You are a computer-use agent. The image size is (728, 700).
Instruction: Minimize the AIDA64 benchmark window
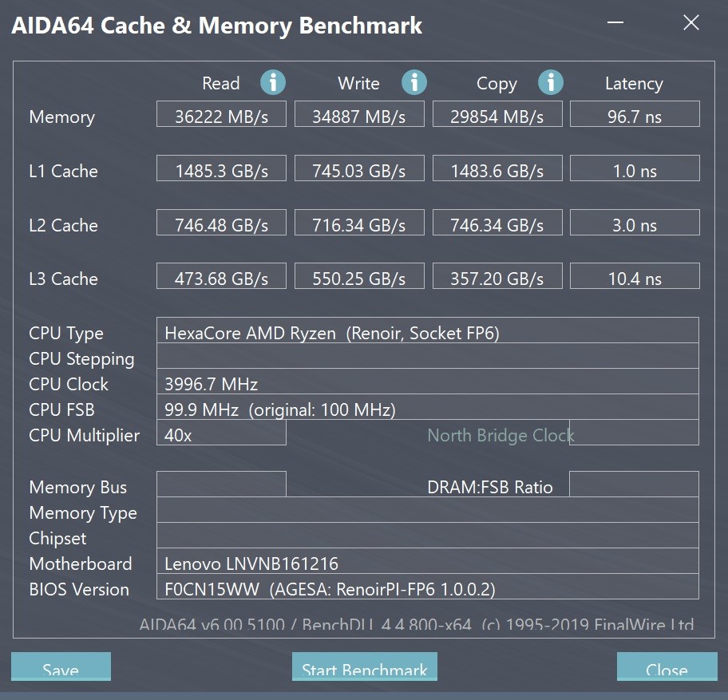tap(615, 22)
